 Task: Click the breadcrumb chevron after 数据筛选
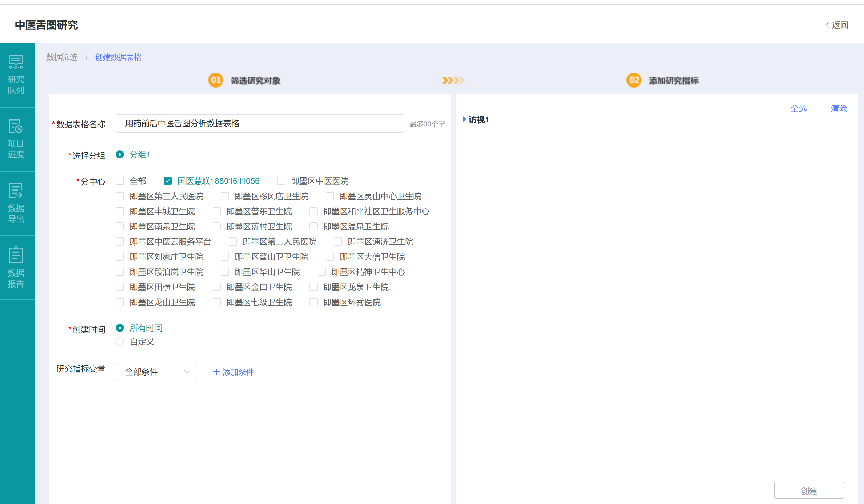(x=86, y=57)
